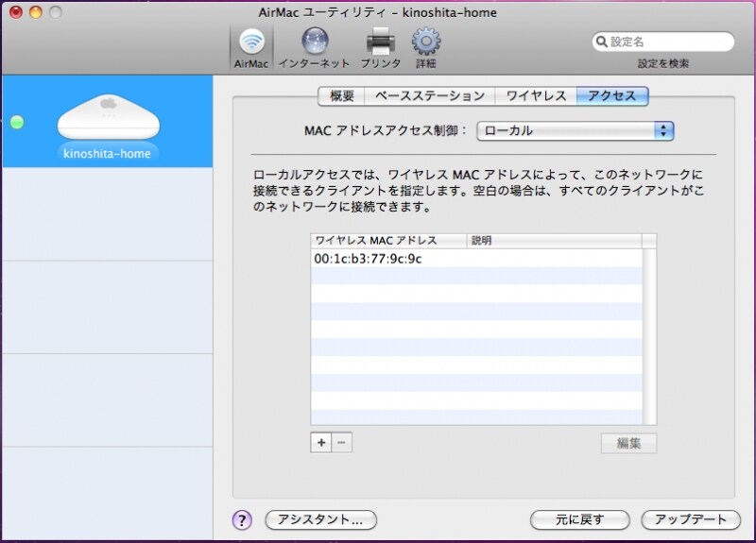Click the 編集 edit button

628,443
